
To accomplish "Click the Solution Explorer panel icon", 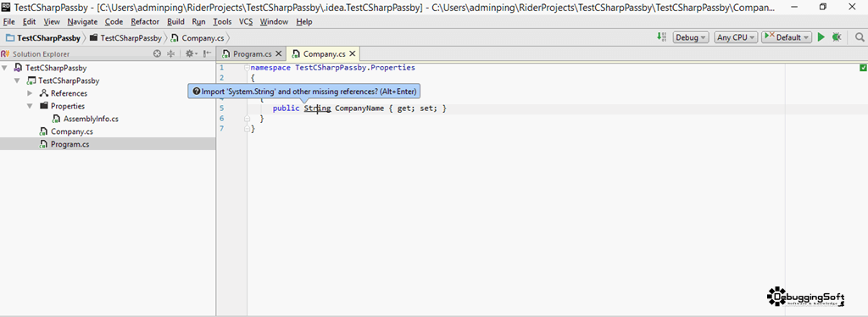I will (x=5, y=53).
